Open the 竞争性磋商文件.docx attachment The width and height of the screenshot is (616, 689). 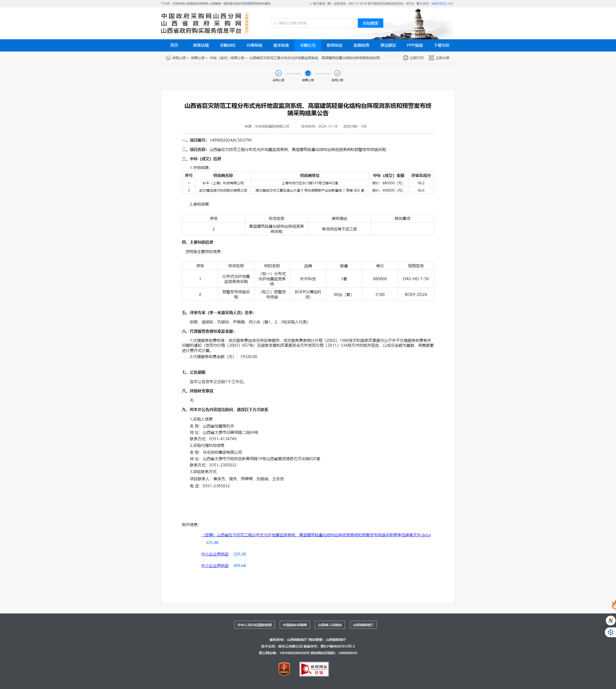(316, 535)
